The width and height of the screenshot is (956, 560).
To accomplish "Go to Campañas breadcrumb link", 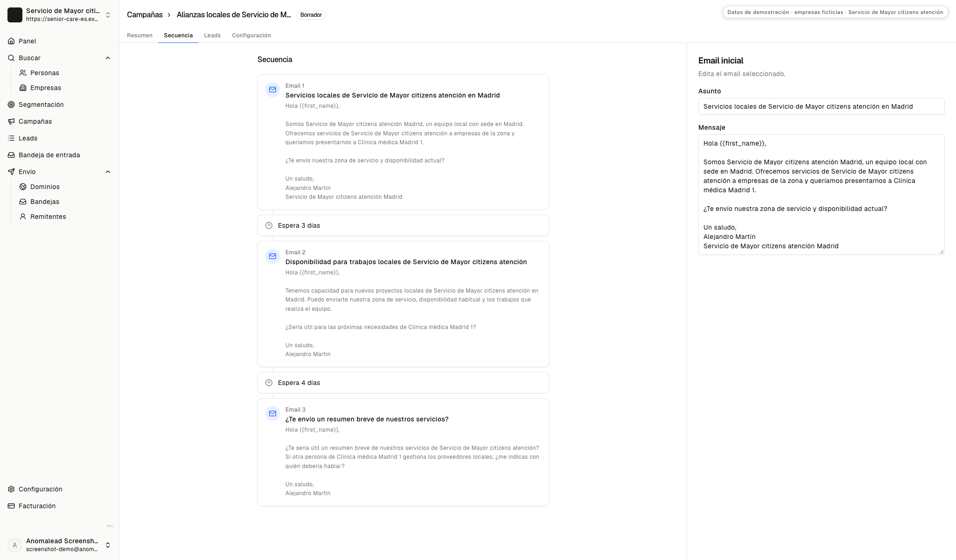I will (x=145, y=15).
